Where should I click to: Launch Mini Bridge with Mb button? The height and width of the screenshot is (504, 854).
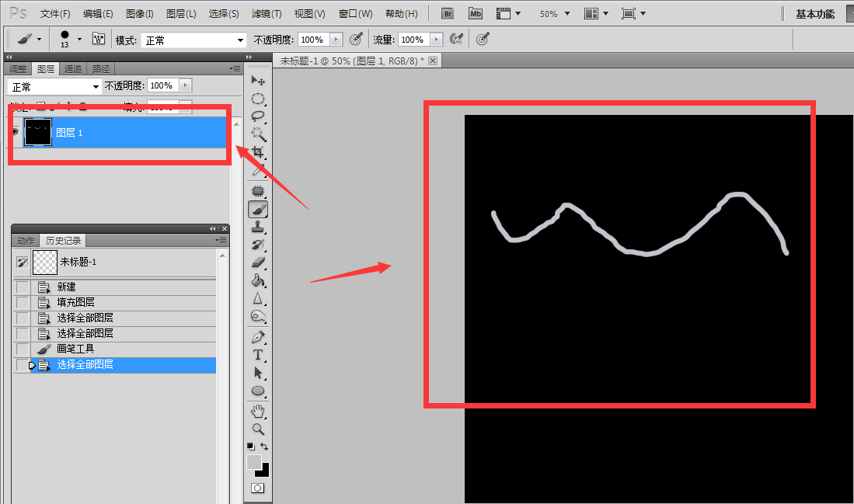pyautogui.click(x=476, y=14)
